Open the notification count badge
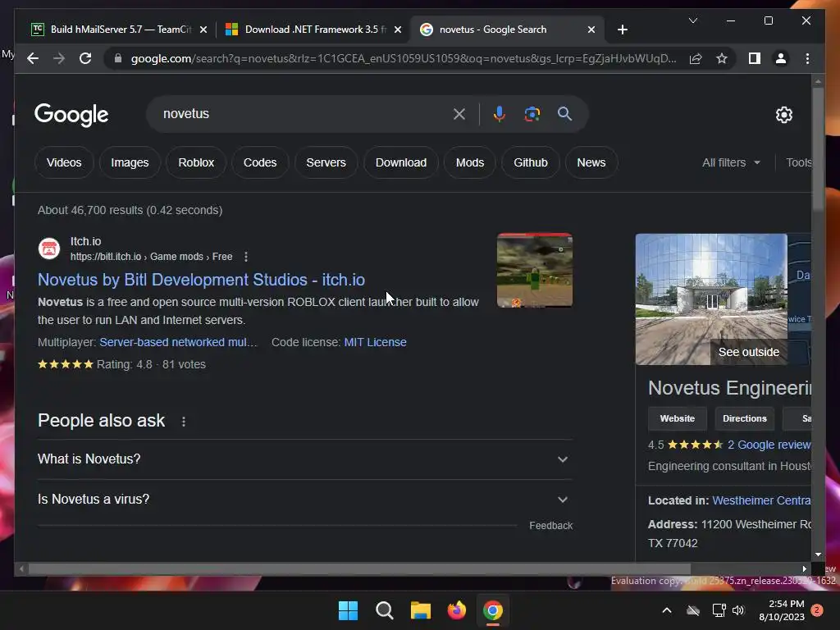The image size is (840, 630). coord(818,610)
